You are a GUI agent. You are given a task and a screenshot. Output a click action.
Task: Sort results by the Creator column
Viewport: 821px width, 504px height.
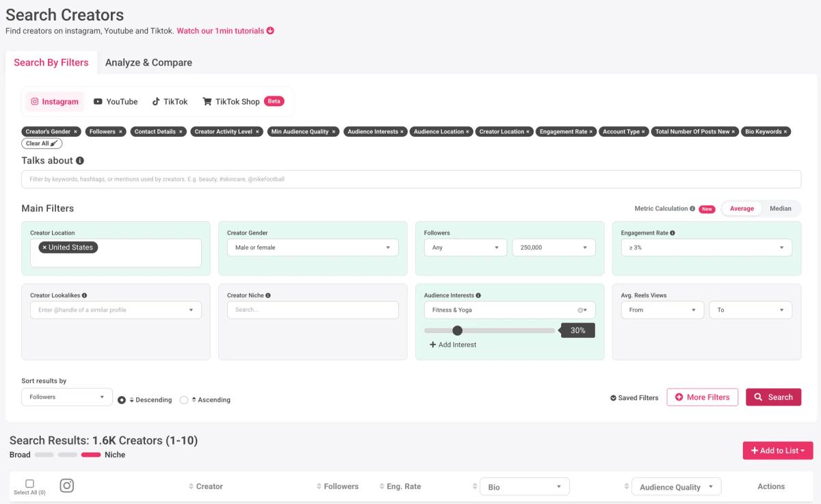pyautogui.click(x=192, y=487)
